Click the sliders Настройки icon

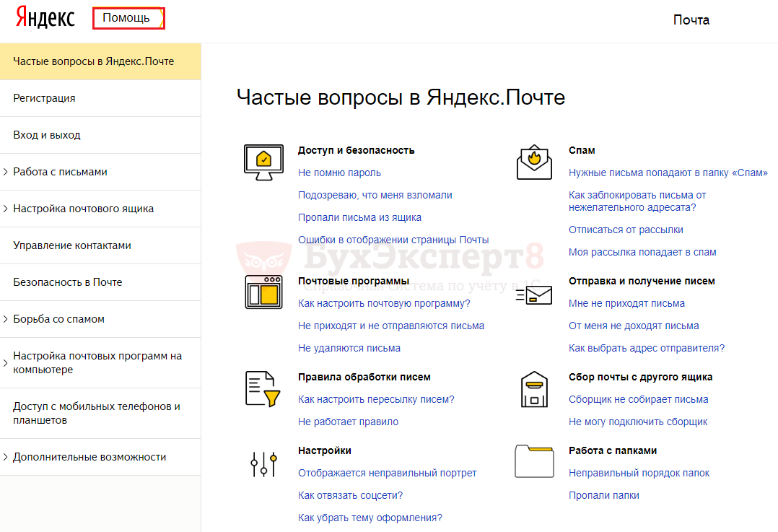[263, 464]
